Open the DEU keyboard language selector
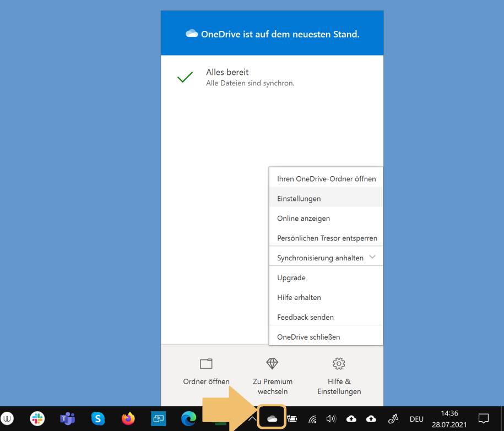This screenshot has width=504, height=431. coord(417,418)
